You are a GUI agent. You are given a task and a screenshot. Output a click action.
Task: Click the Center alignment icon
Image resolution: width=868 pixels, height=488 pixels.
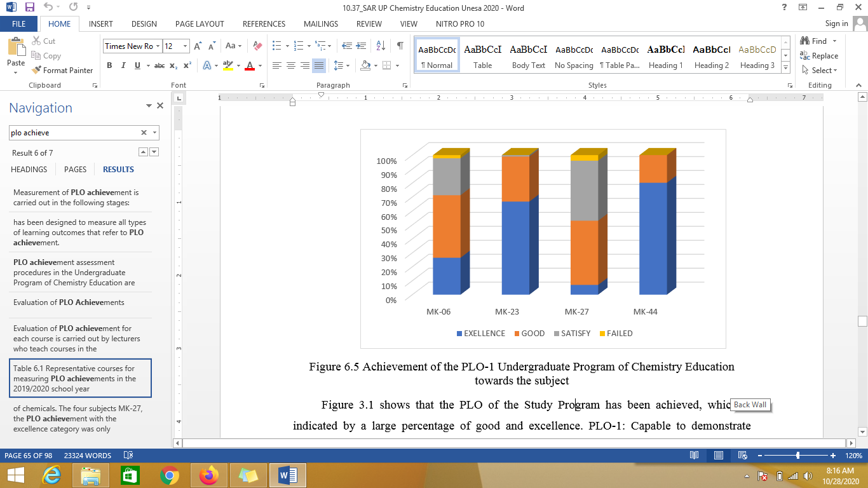(x=291, y=65)
